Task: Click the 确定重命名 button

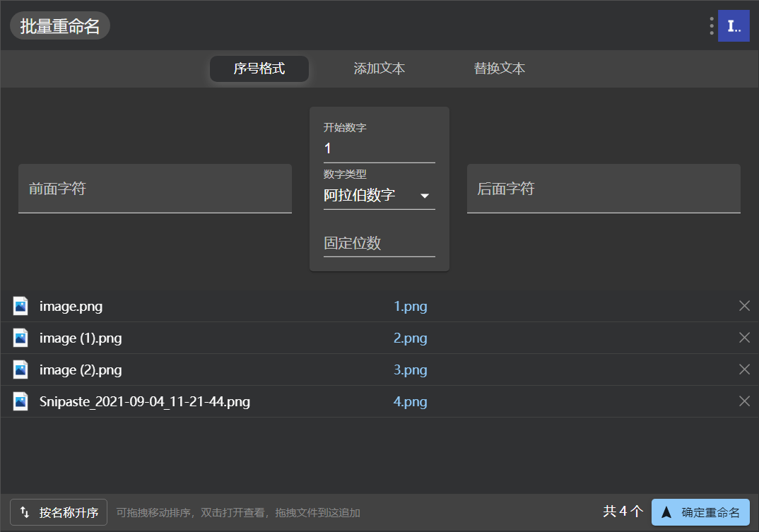Action: pyautogui.click(x=700, y=512)
